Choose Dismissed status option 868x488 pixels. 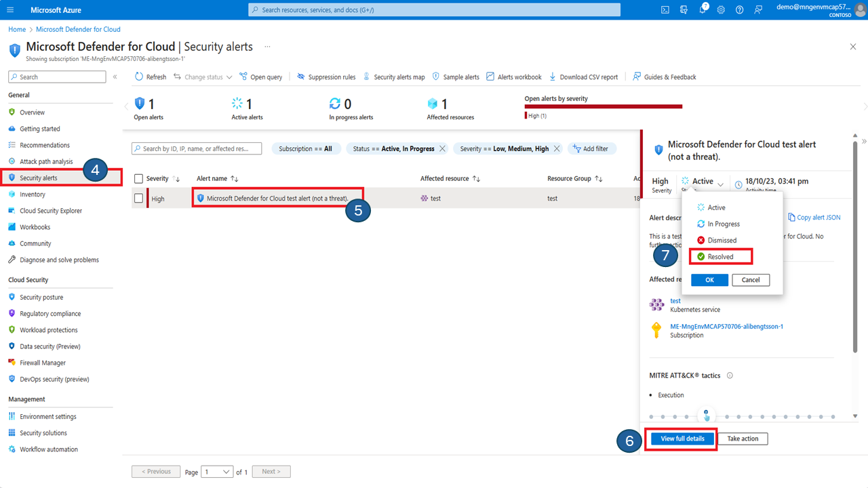click(717, 240)
